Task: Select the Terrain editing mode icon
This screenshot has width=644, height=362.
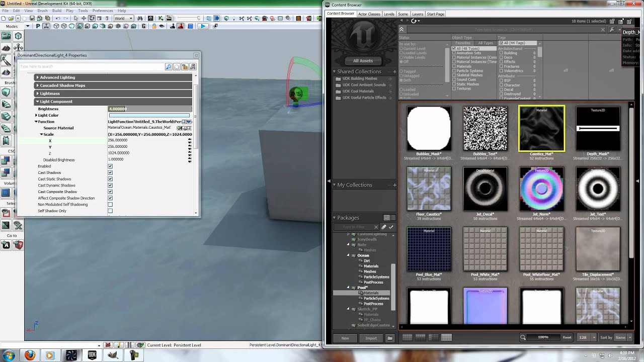Action: pyautogui.click(x=6, y=48)
